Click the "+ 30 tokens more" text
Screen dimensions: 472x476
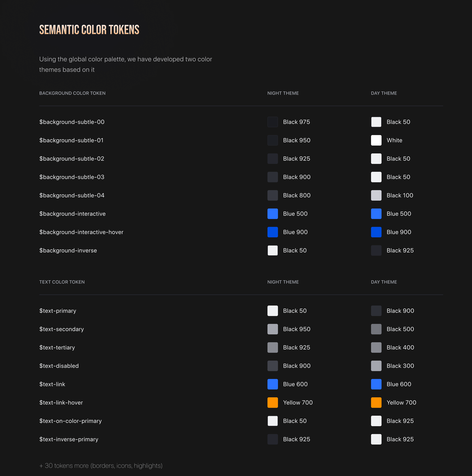click(x=101, y=466)
